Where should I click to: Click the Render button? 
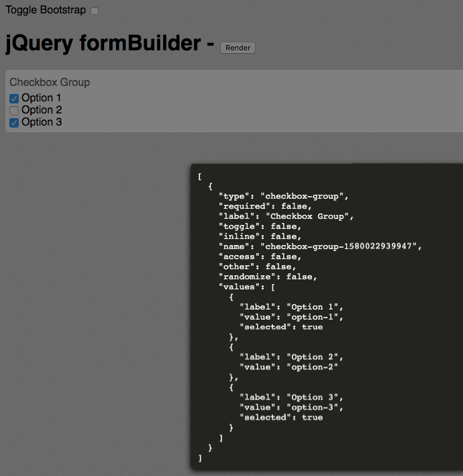coord(238,48)
